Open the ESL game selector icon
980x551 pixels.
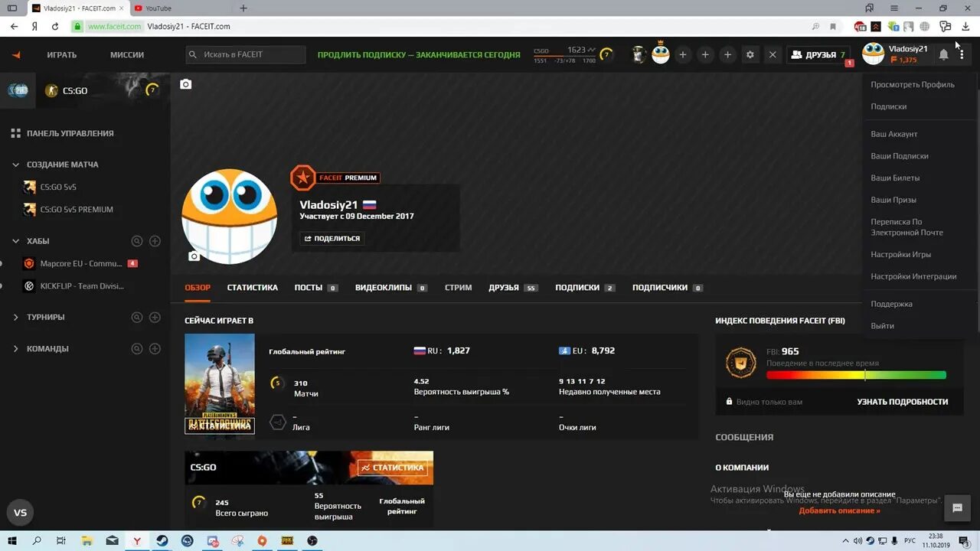pos(18,90)
